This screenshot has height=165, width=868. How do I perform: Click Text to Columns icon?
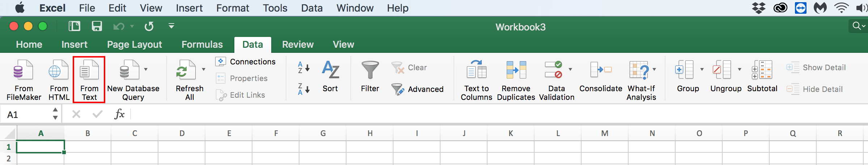pyautogui.click(x=476, y=70)
